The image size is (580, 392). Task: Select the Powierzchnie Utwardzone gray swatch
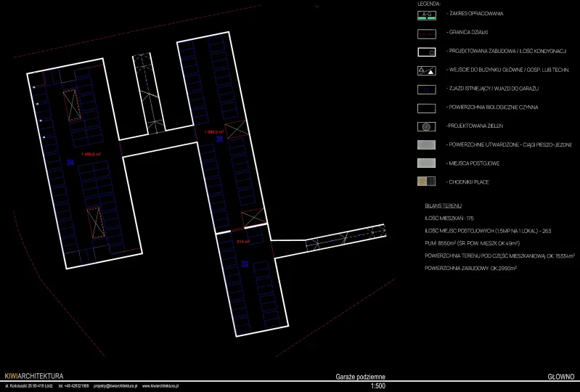[x=426, y=144]
